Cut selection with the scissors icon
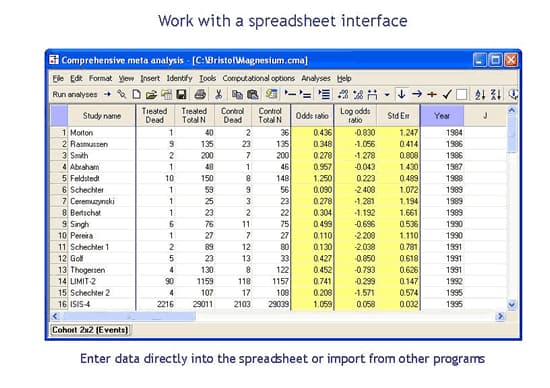This screenshot has width=550, height=388. pyautogui.click(x=219, y=94)
